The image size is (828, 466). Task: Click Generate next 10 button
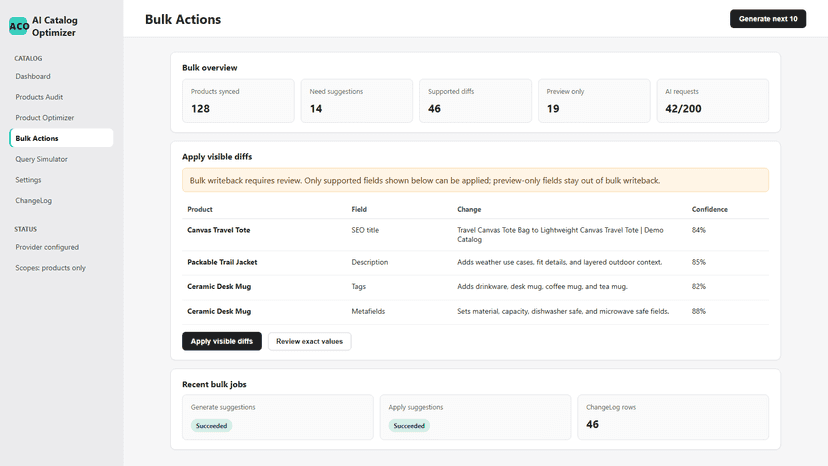[x=768, y=18]
